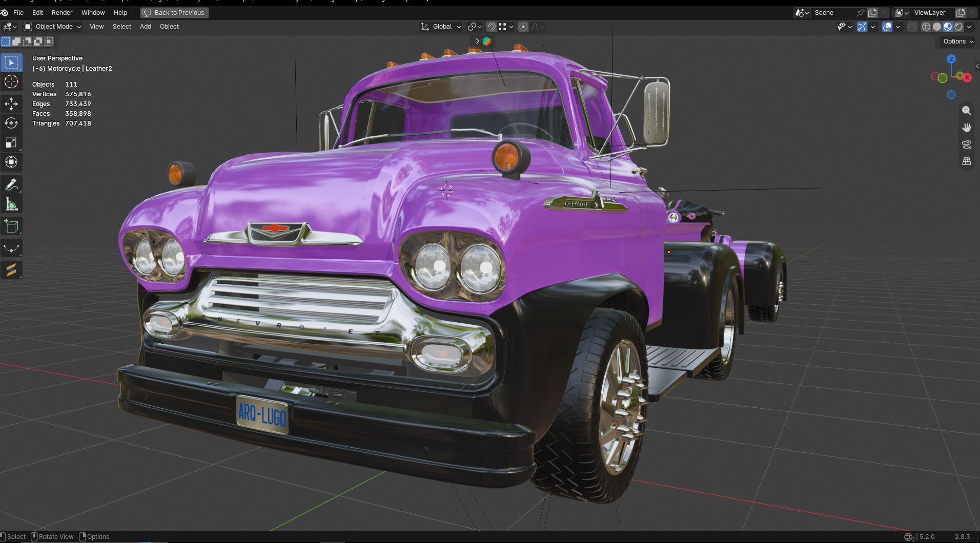Expand the Options dropdown
Image resolution: width=980 pixels, height=543 pixels.
tap(957, 41)
